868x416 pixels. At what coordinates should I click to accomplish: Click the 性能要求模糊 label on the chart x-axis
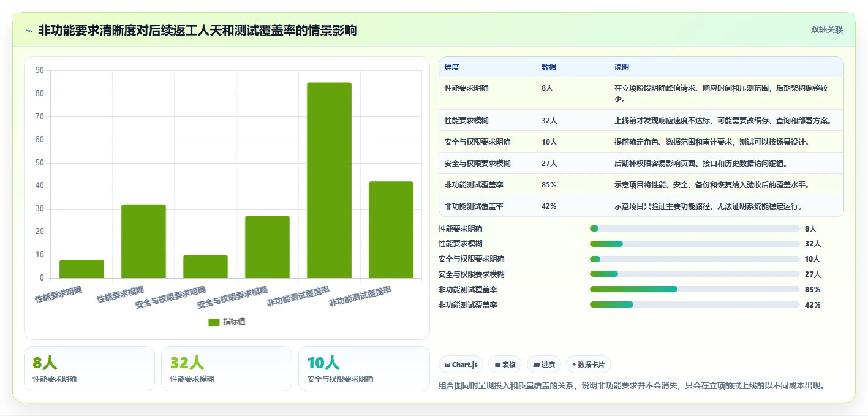pyautogui.click(x=121, y=294)
